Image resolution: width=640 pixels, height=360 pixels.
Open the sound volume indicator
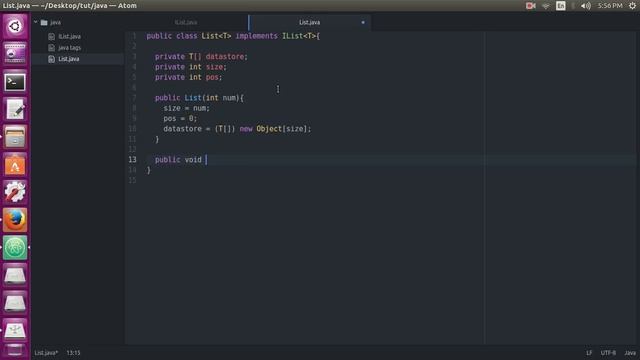point(586,6)
